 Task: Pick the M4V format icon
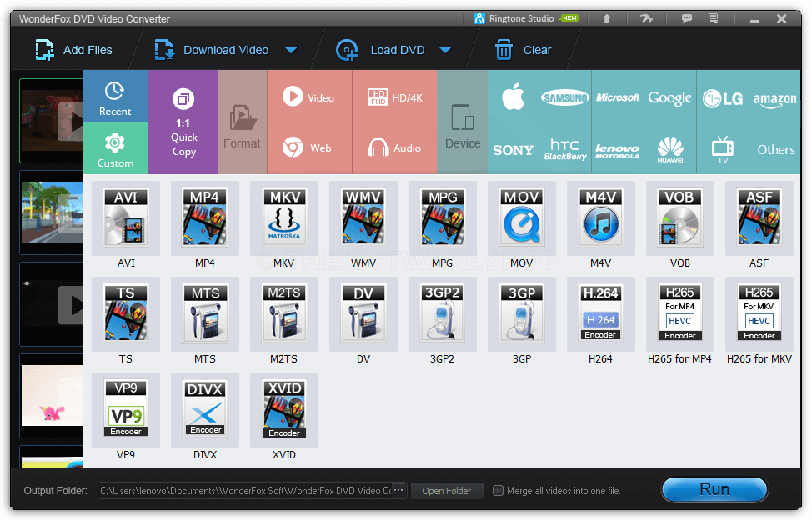[601, 217]
